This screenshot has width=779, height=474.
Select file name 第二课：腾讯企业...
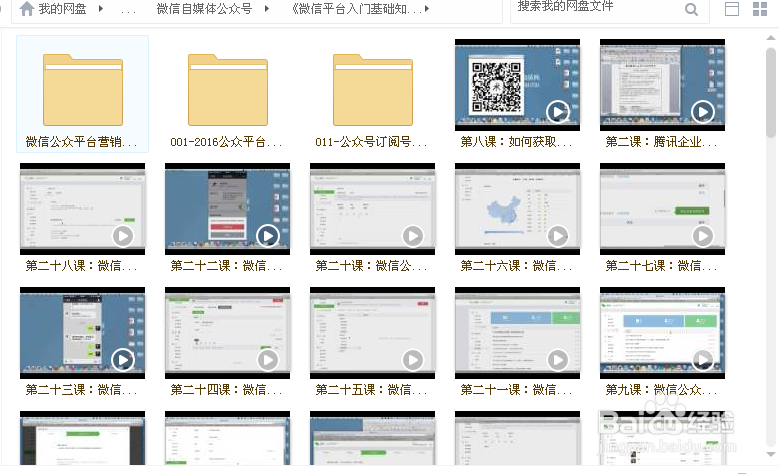pos(661,142)
